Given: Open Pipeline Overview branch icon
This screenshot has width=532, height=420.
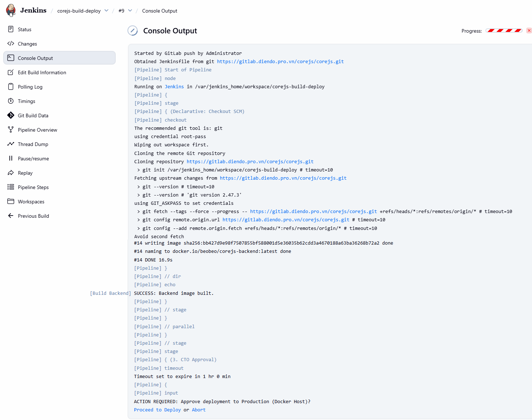Looking at the screenshot, I should coord(11,130).
